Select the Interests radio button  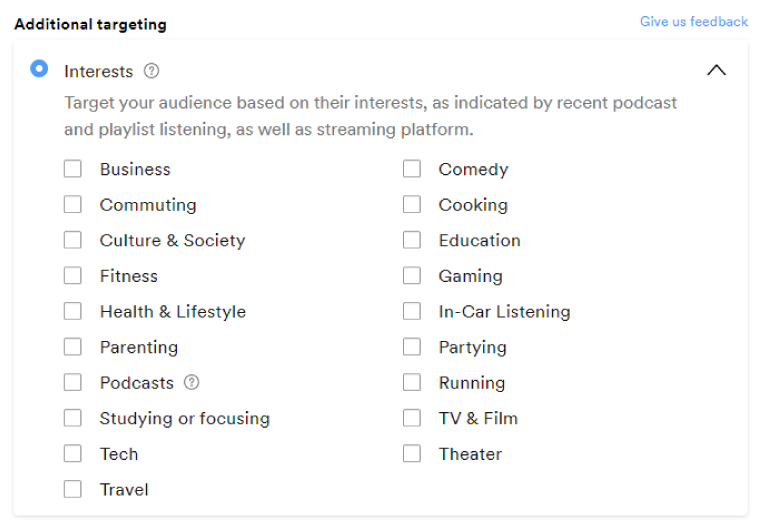point(39,69)
